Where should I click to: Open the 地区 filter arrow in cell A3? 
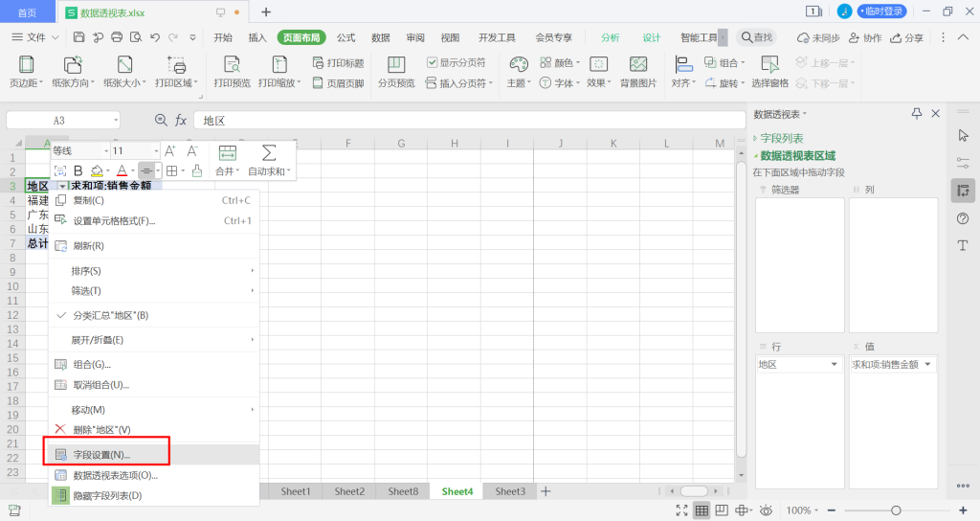(x=62, y=187)
